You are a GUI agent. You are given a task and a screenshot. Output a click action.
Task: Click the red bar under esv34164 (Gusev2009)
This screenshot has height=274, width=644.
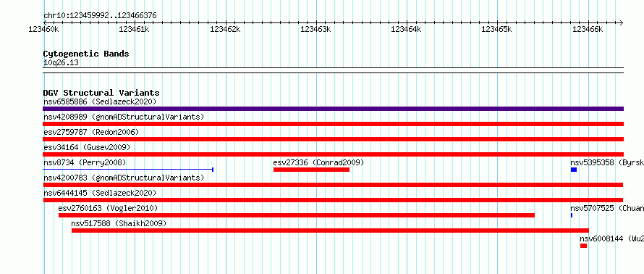pyautogui.click(x=333, y=154)
